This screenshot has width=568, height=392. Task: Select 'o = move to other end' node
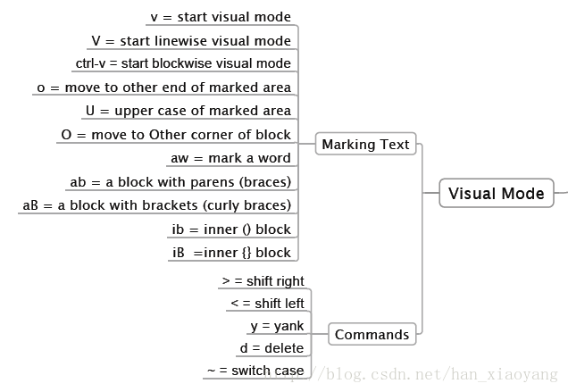click(x=164, y=88)
